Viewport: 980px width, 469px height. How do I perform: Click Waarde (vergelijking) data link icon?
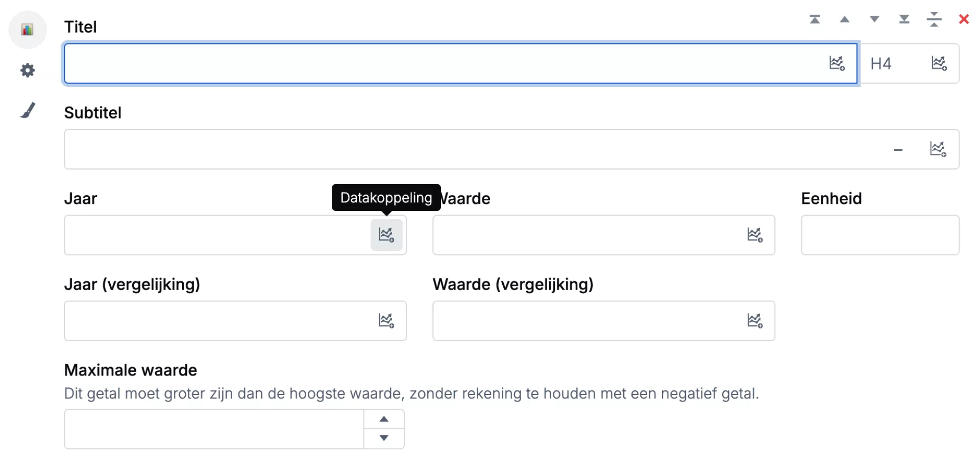(754, 321)
